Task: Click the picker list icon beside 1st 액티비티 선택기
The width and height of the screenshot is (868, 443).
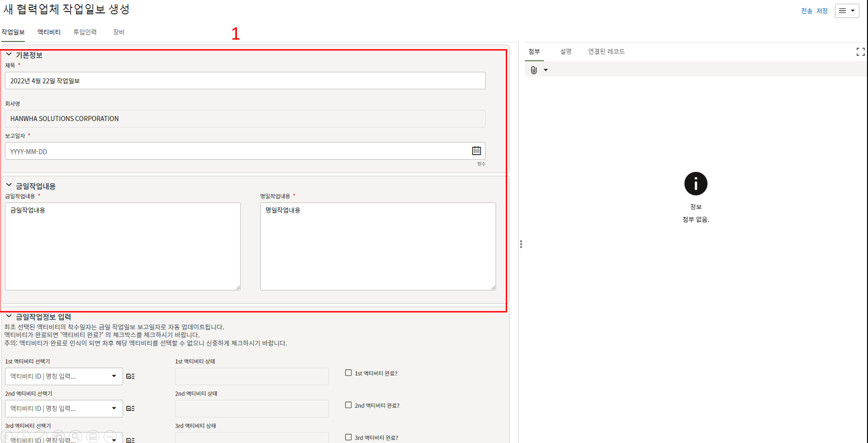Action: click(130, 377)
